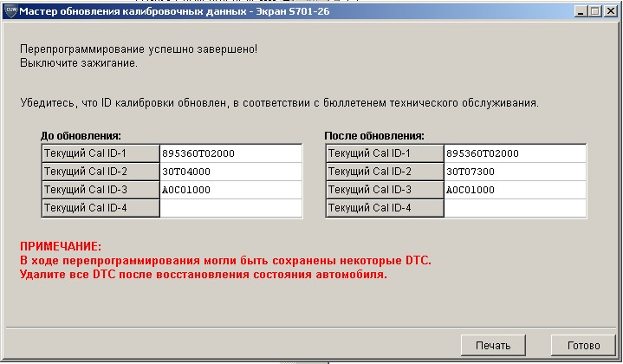Close the calibration update wizard window
The height and width of the screenshot is (364, 623).
(x=610, y=11)
